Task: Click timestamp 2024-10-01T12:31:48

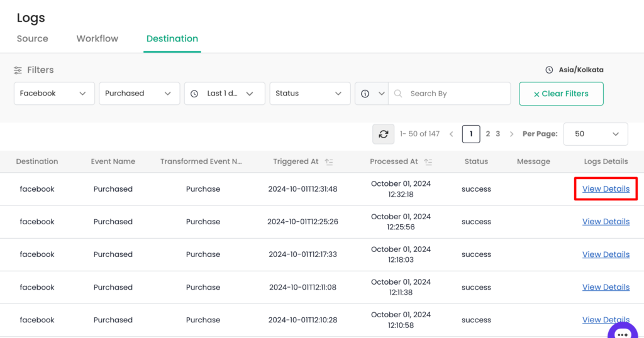Action: [x=303, y=189]
